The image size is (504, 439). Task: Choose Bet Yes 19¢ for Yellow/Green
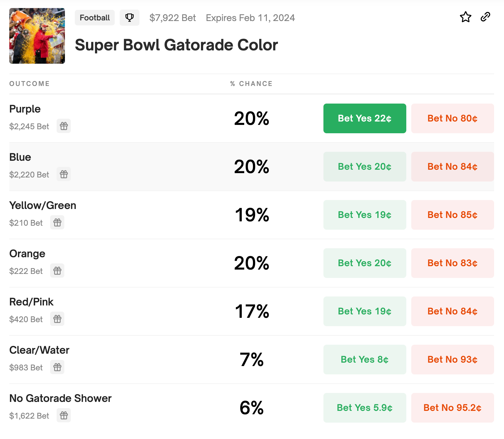pyautogui.click(x=365, y=215)
